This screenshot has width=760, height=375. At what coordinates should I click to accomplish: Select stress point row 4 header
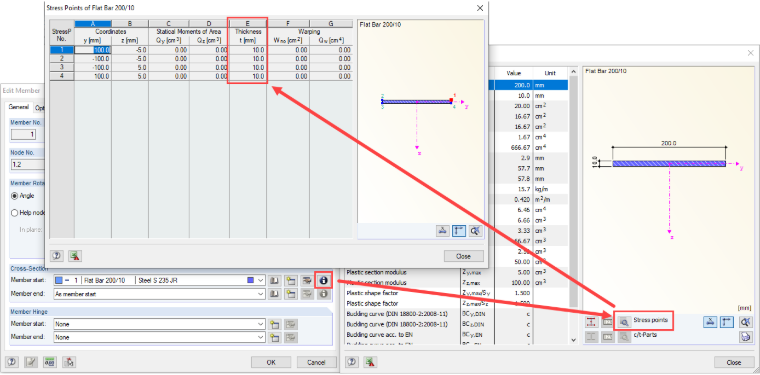coord(62,76)
